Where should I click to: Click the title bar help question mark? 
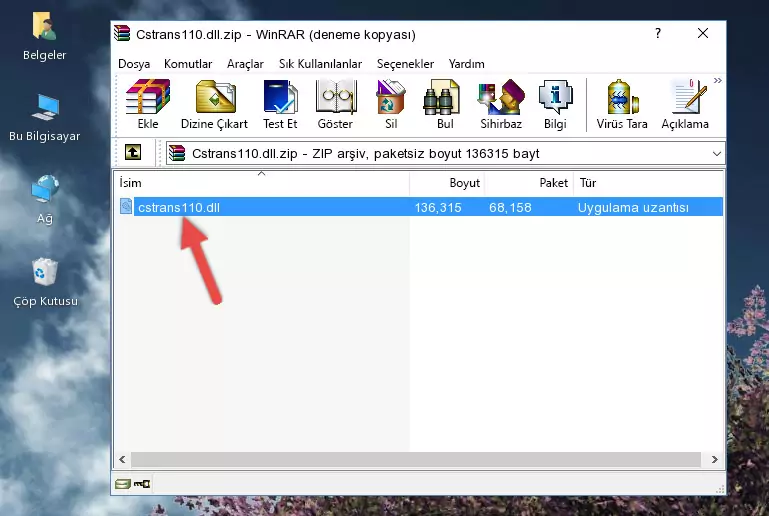tap(658, 33)
